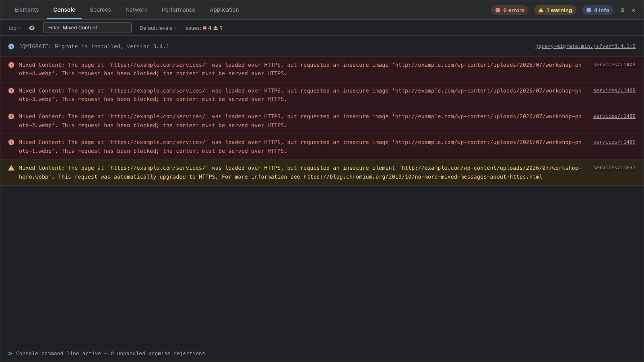Open services/:1409 link for workshop-photo-2 error
The height and width of the screenshot is (362, 644).
(x=614, y=116)
